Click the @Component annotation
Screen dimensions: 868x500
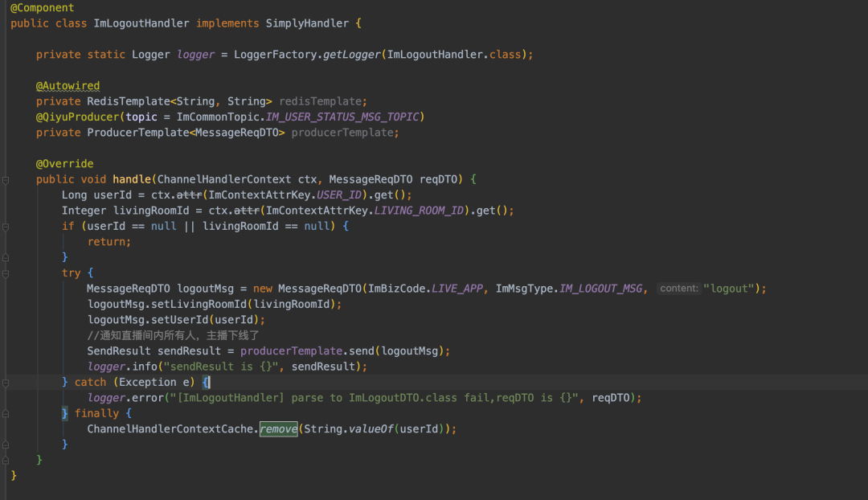coord(42,8)
